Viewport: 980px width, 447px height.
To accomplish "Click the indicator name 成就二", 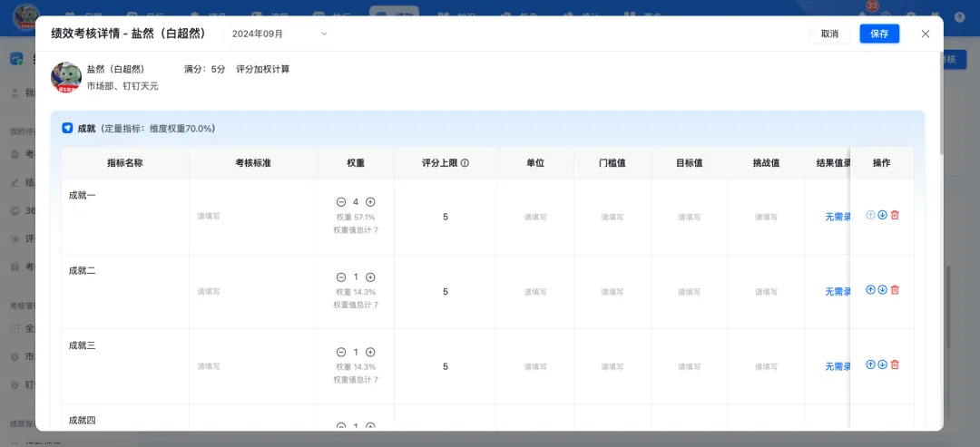I will (82, 270).
